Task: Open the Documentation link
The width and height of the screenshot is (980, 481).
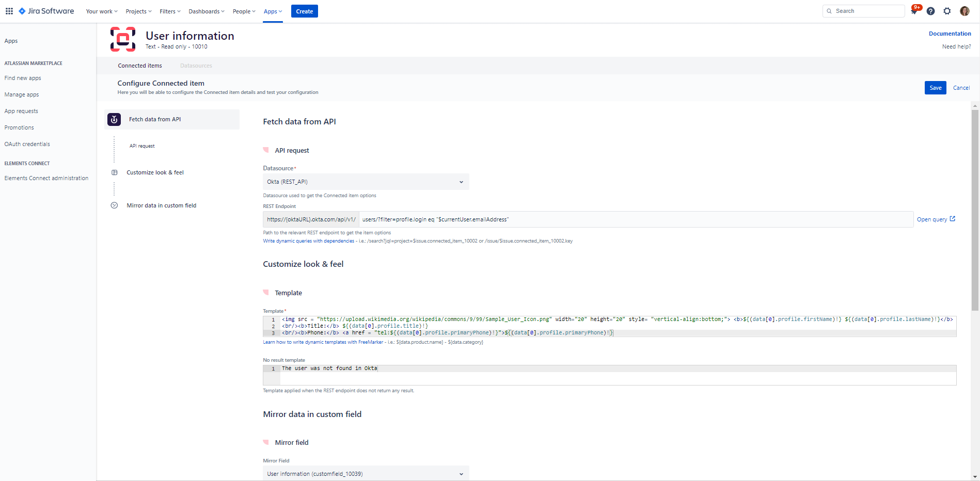Action: (x=950, y=33)
